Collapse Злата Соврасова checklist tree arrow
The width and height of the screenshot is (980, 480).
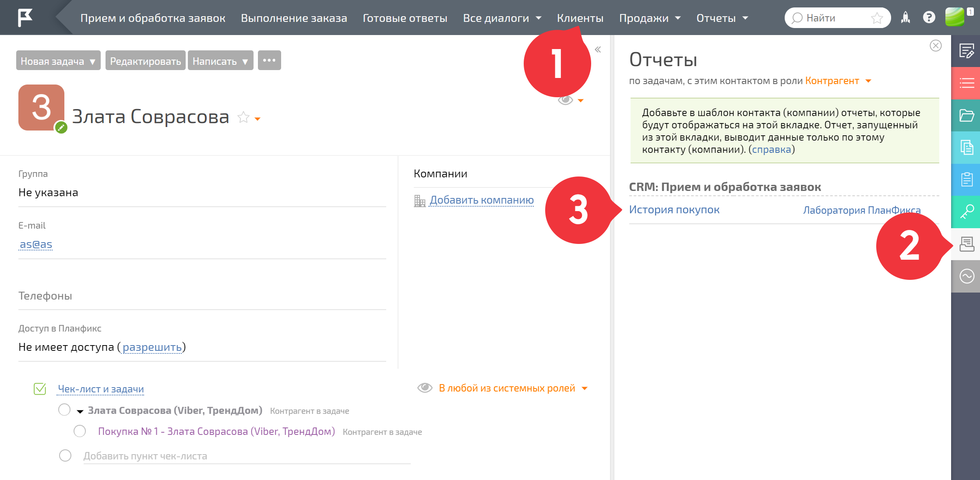pos(80,411)
